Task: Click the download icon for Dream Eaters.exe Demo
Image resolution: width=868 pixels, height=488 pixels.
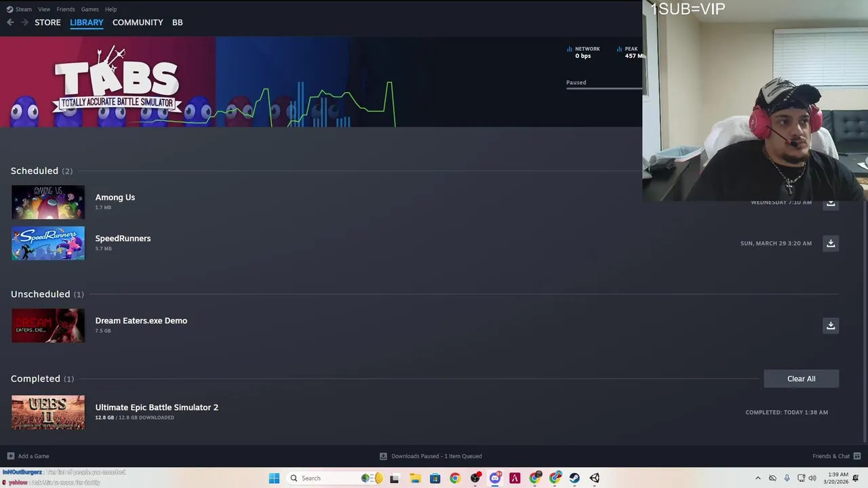Action: pos(831,325)
